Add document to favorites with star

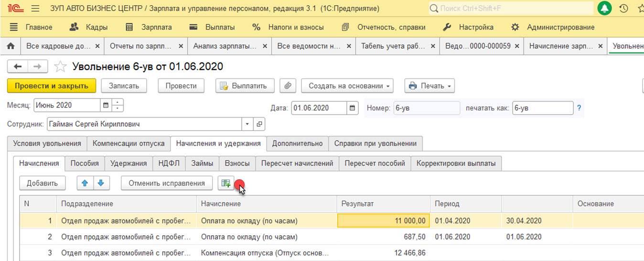[60, 66]
